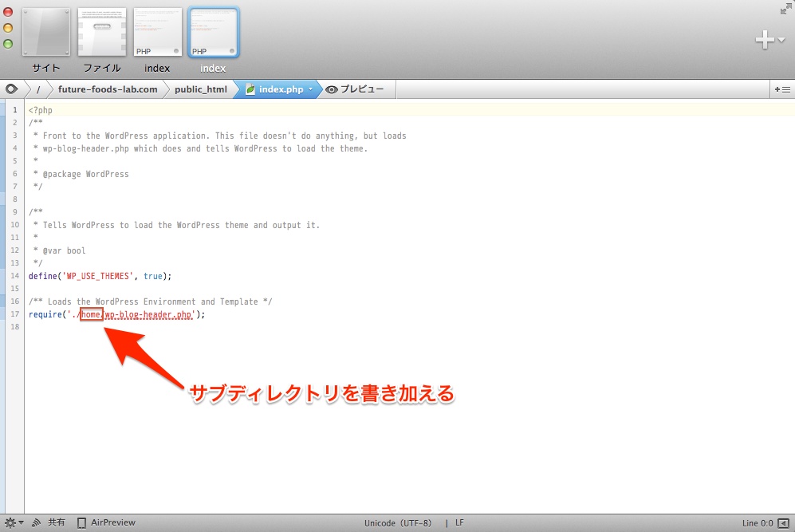The image size is (795, 532).
Task: Minimize window with yellow button
Action: pyautogui.click(x=8, y=28)
